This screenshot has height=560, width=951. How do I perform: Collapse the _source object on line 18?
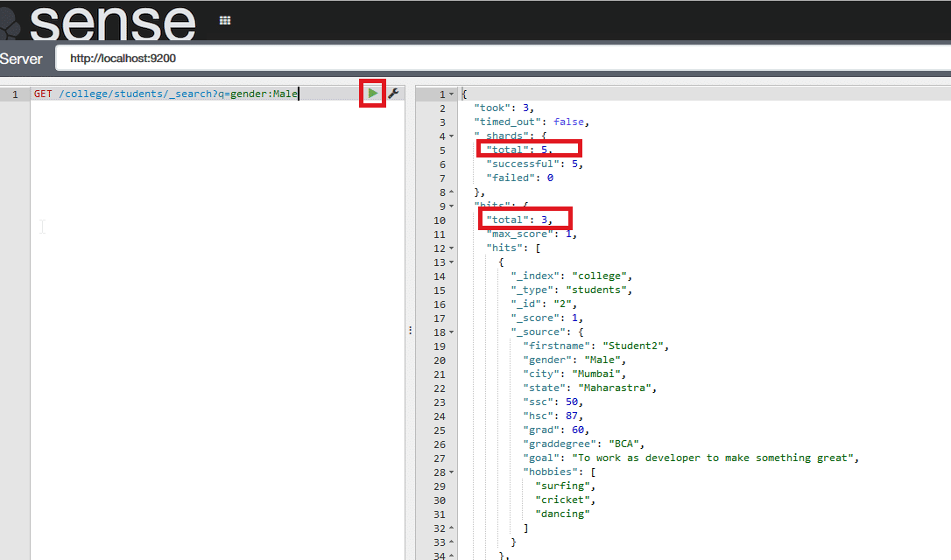click(x=451, y=332)
